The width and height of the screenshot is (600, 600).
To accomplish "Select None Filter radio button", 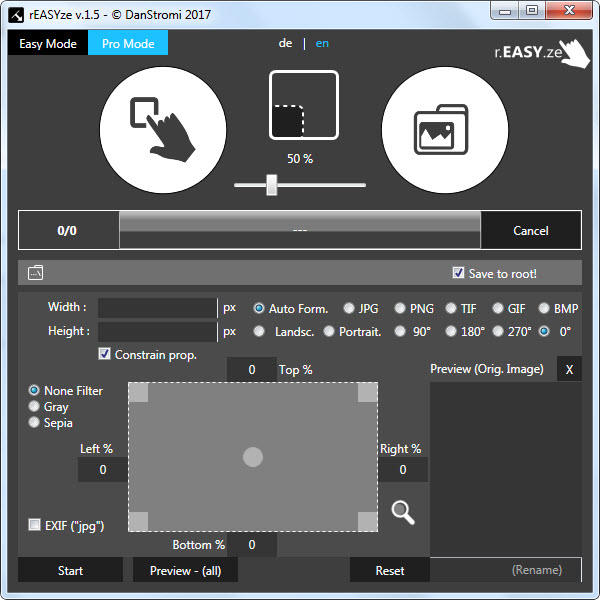I will [34, 390].
